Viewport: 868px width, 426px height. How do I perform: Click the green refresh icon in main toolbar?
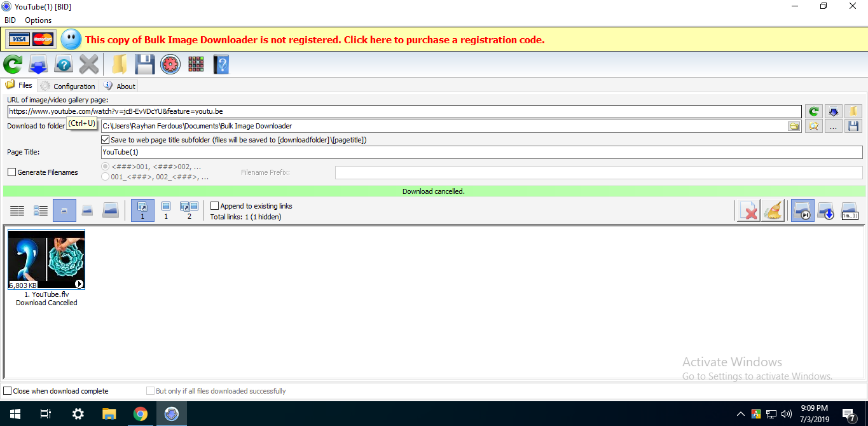pos(13,64)
